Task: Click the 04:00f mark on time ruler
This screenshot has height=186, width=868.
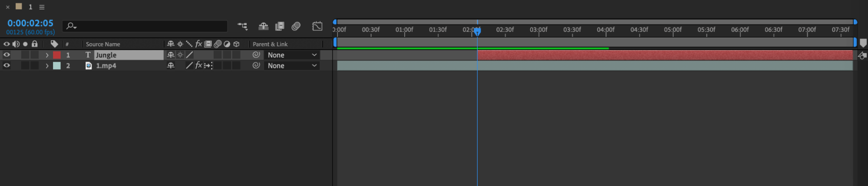Action: (605, 30)
